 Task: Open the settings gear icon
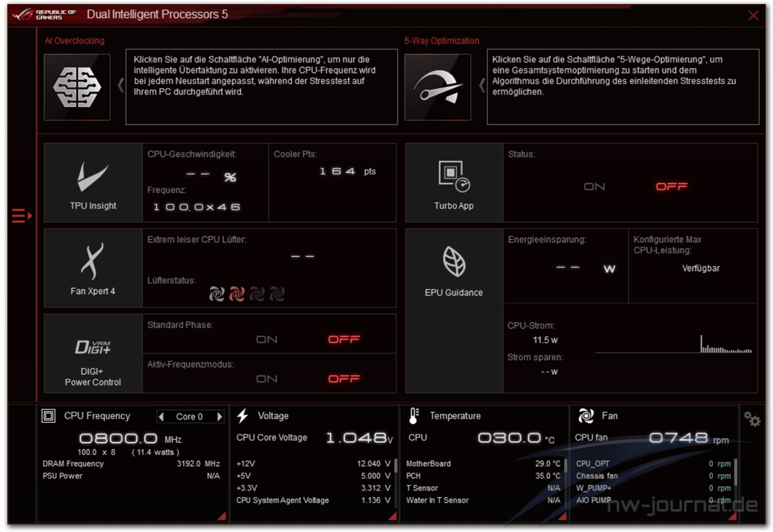point(752,419)
